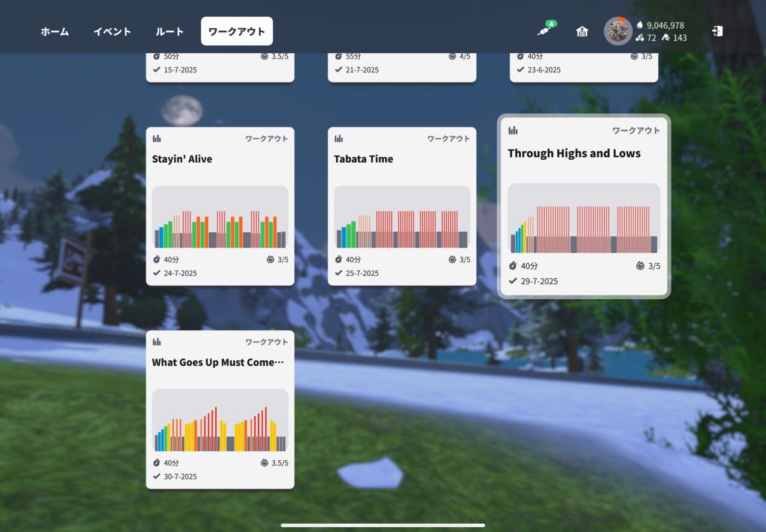
Task: Click Through Highs and Lows interval graph
Action: pos(584,218)
